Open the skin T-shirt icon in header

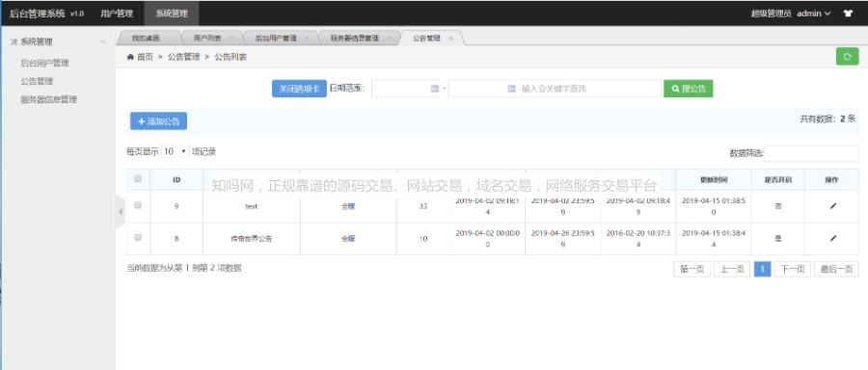[848, 13]
